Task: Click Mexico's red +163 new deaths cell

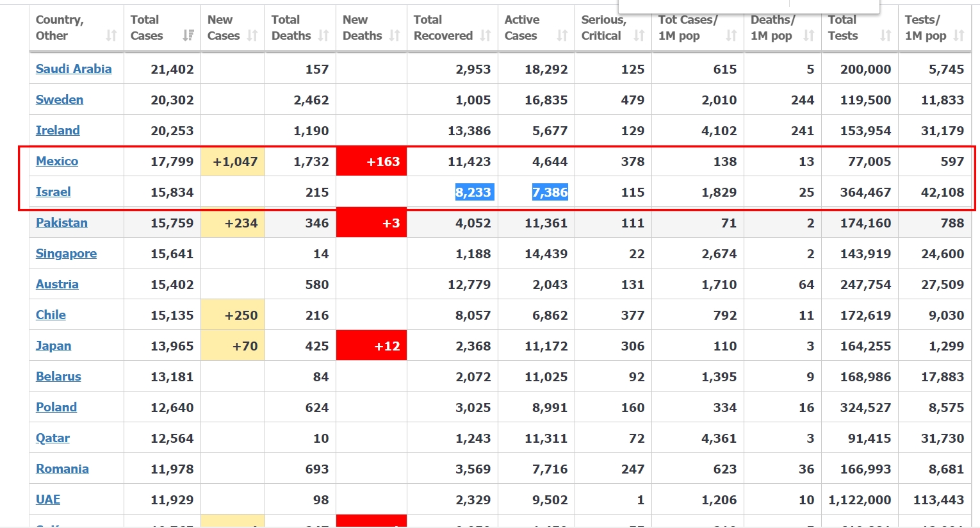Action: point(372,161)
